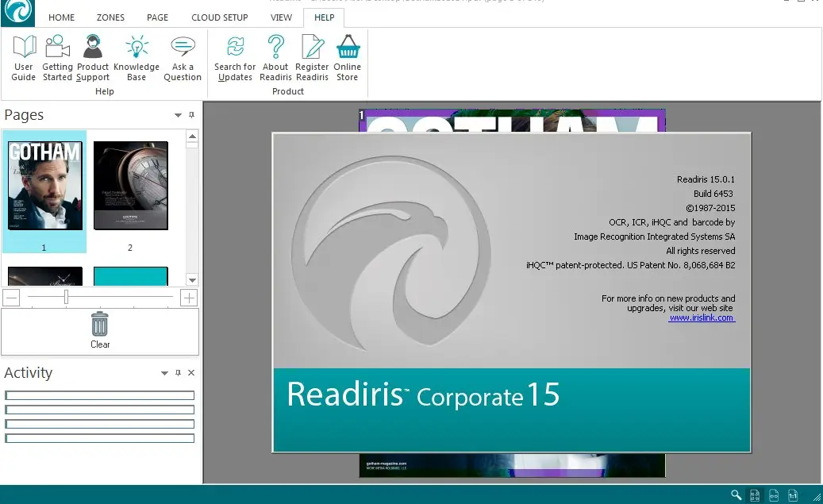Click Register Readiris
Screen dimensions: 823x504
tap(313, 58)
